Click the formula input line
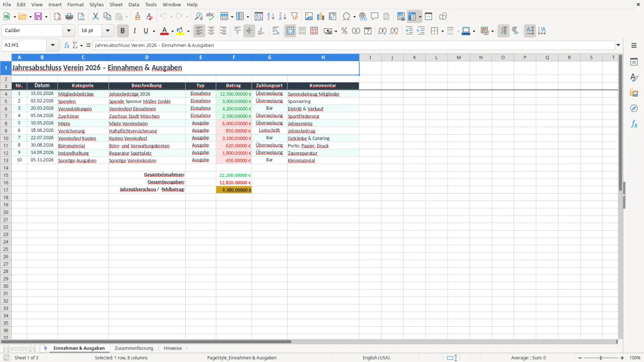Image resolution: width=644 pixels, height=362 pixels. pyautogui.click(x=353, y=45)
